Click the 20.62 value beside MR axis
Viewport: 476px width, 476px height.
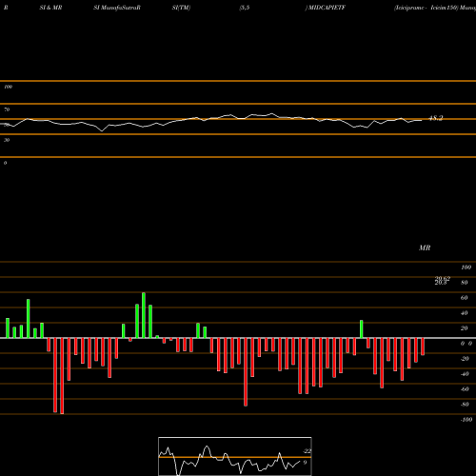coord(443,278)
